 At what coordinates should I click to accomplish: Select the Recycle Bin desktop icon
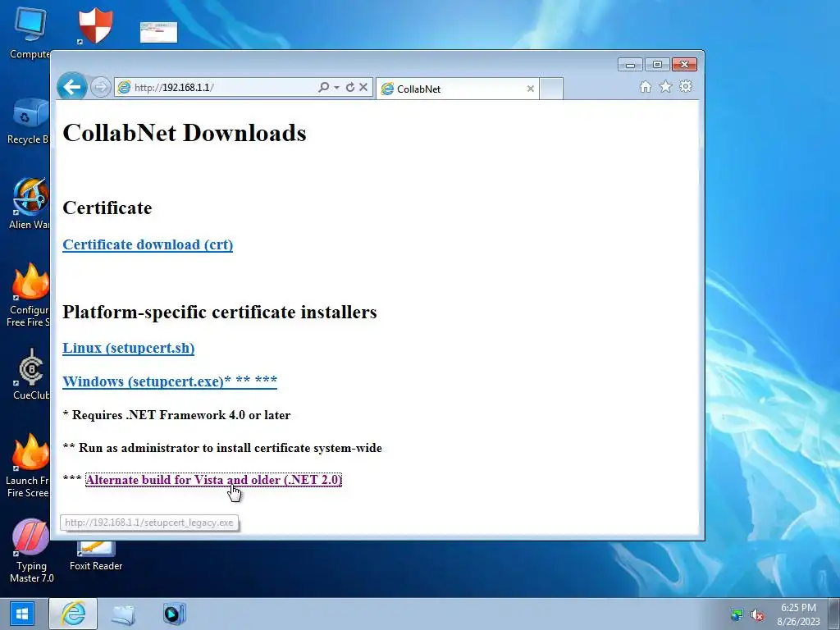click(x=30, y=121)
